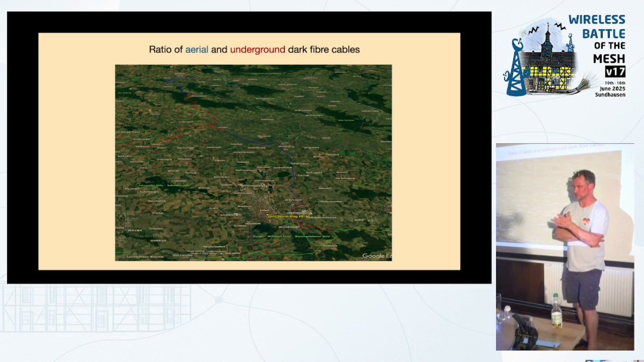Select the speaker camera video thumbnail
This screenshot has height=362, width=644.
coord(565,247)
